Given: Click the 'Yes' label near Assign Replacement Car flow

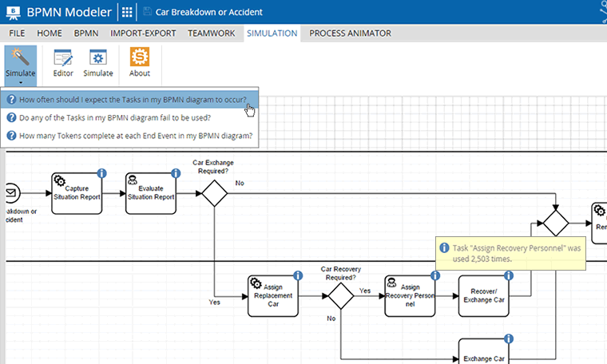Looking at the screenshot, I should click(215, 302).
